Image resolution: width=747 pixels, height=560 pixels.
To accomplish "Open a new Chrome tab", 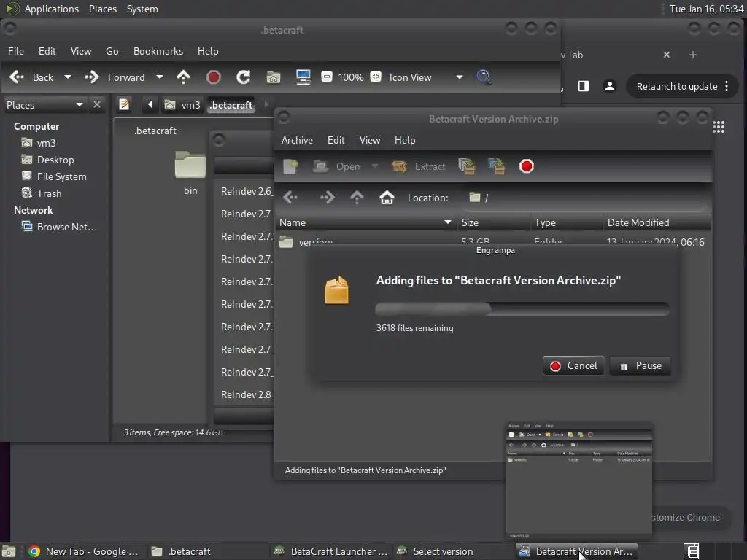I will (x=693, y=55).
